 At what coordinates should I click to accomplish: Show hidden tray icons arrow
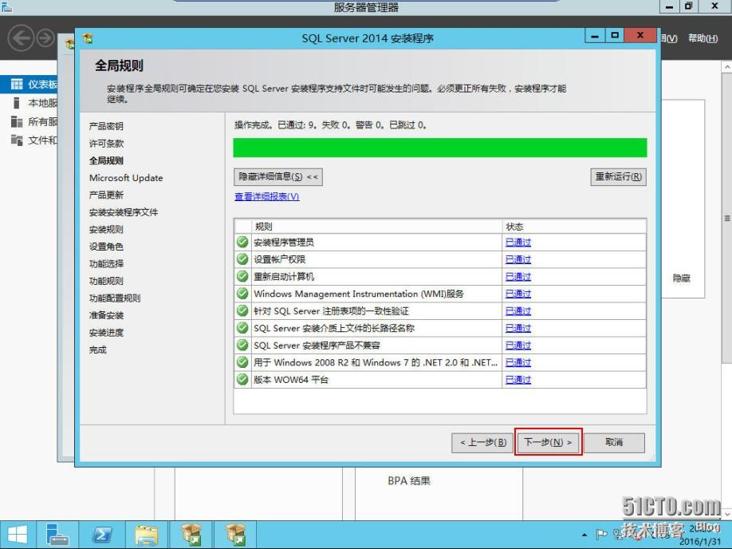584,535
